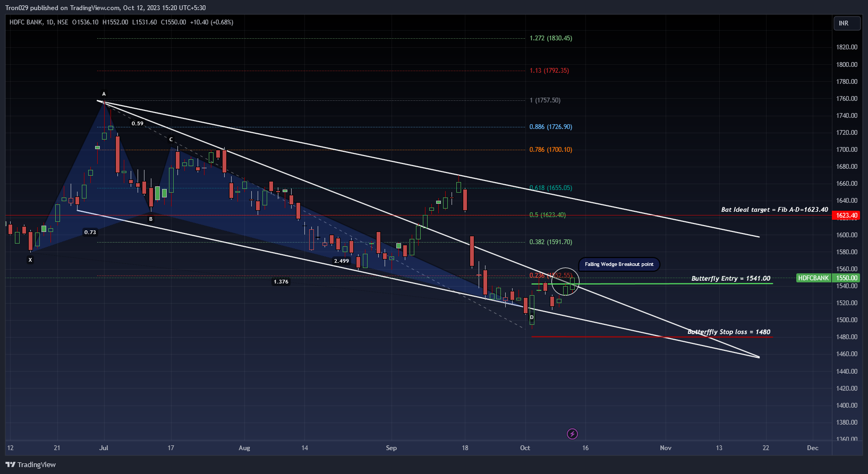Click the 0.786 (1700.10) Fibonacci label
The height and width of the screenshot is (474, 868).
(551, 150)
